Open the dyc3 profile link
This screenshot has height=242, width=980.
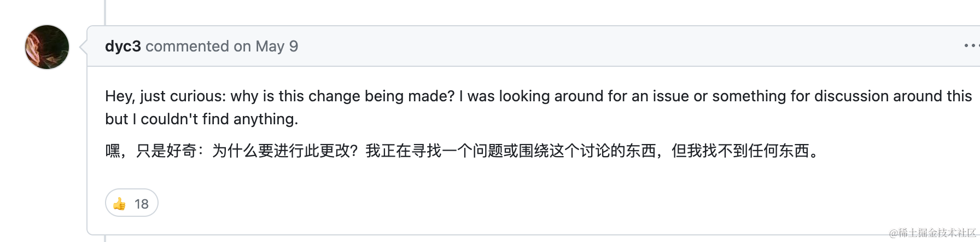[x=122, y=47]
